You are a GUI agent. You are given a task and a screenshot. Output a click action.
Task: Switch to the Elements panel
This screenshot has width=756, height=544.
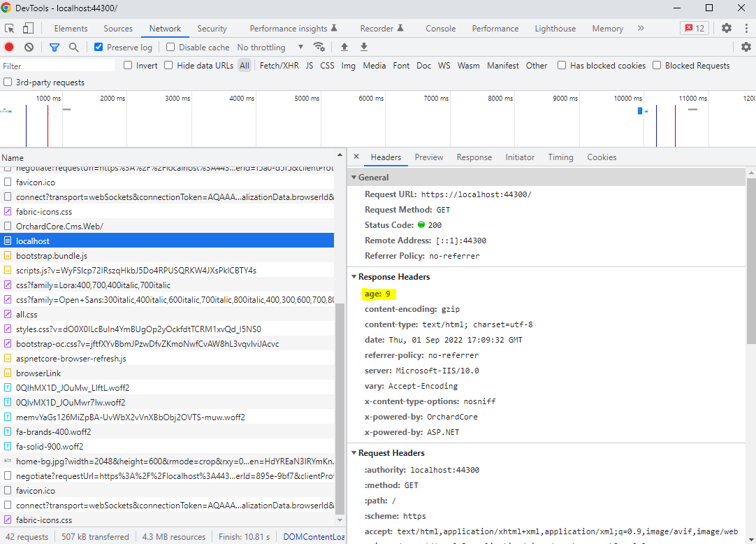coord(71,29)
